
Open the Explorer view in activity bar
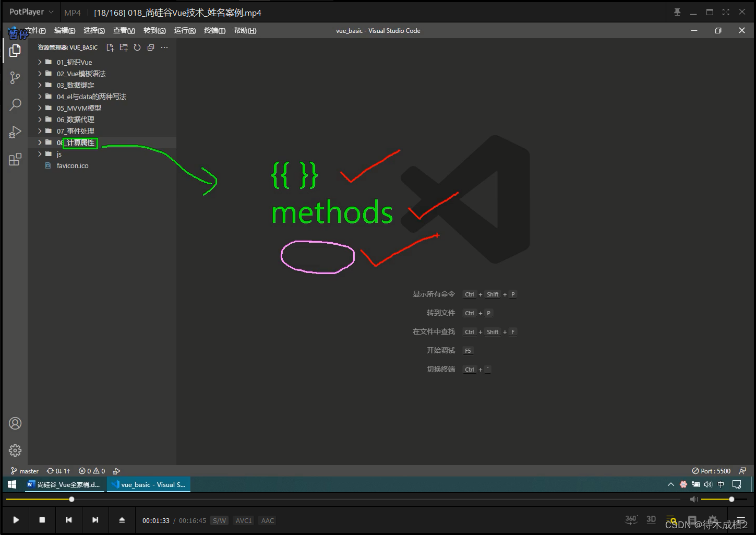pyautogui.click(x=15, y=51)
